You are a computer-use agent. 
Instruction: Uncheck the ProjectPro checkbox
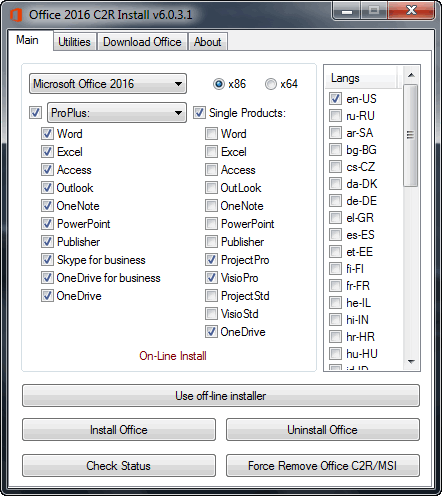(x=211, y=260)
